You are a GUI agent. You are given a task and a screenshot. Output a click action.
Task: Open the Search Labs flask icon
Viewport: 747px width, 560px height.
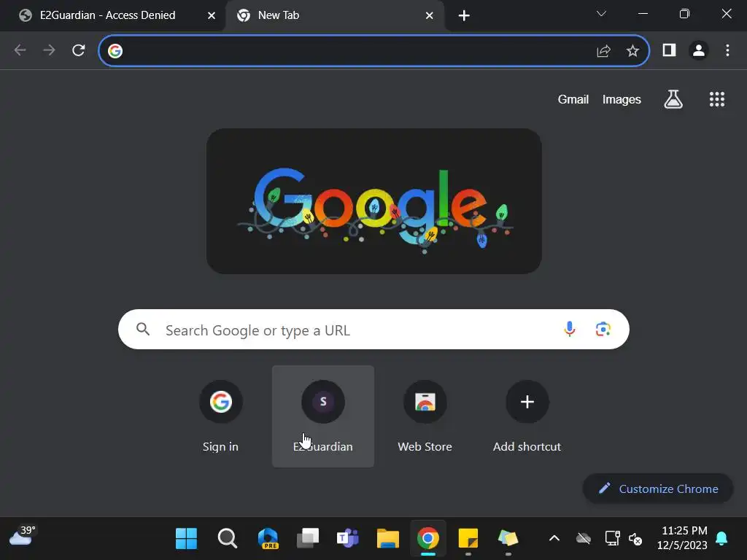coord(673,99)
